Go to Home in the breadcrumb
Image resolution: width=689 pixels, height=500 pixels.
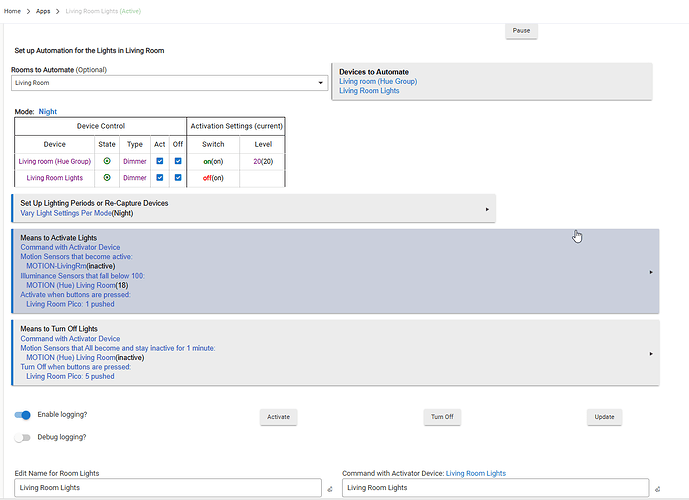click(12, 11)
